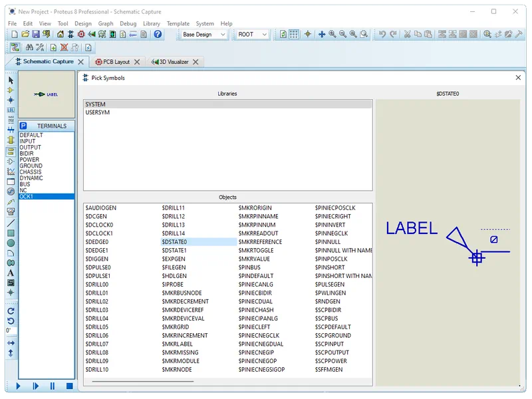Open the Library menu

pyautogui.click(x=152, y=23)
